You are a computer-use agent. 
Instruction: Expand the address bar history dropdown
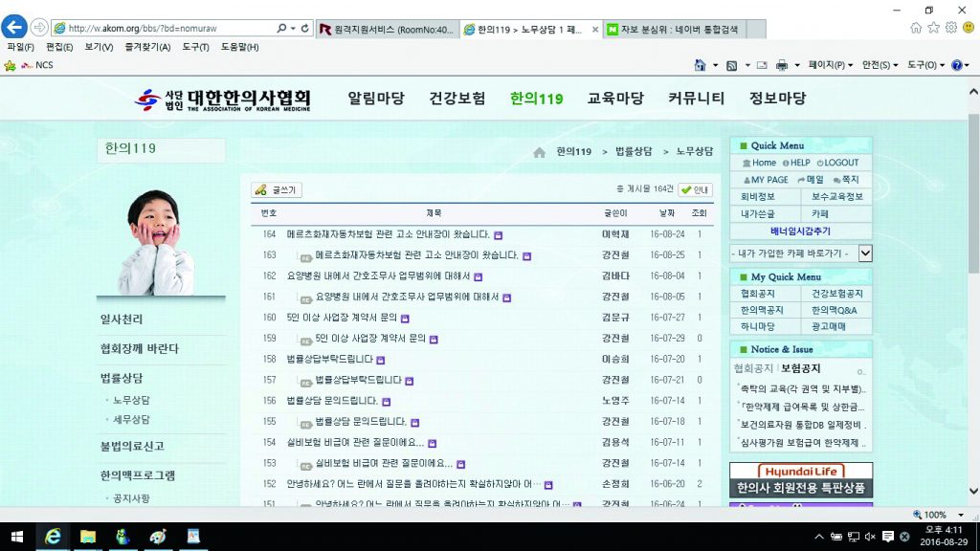pyautogui.click(x=293, y=30)
